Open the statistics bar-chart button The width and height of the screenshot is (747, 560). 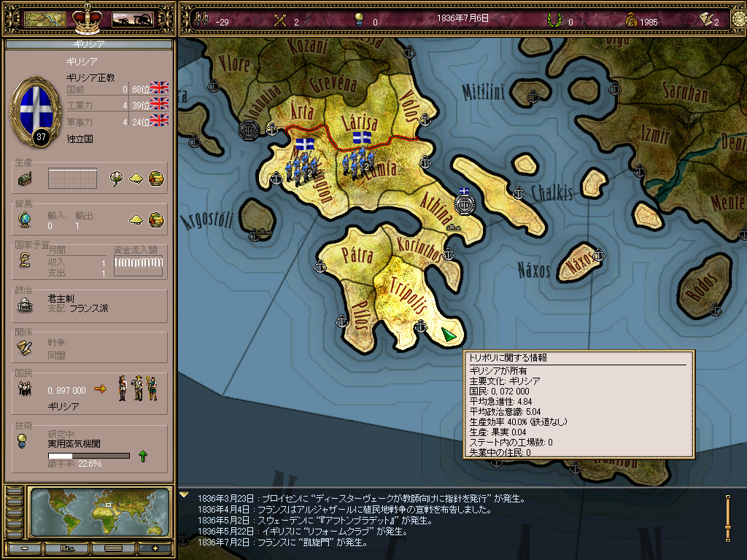pyautogui.click(x=67, y=548)
